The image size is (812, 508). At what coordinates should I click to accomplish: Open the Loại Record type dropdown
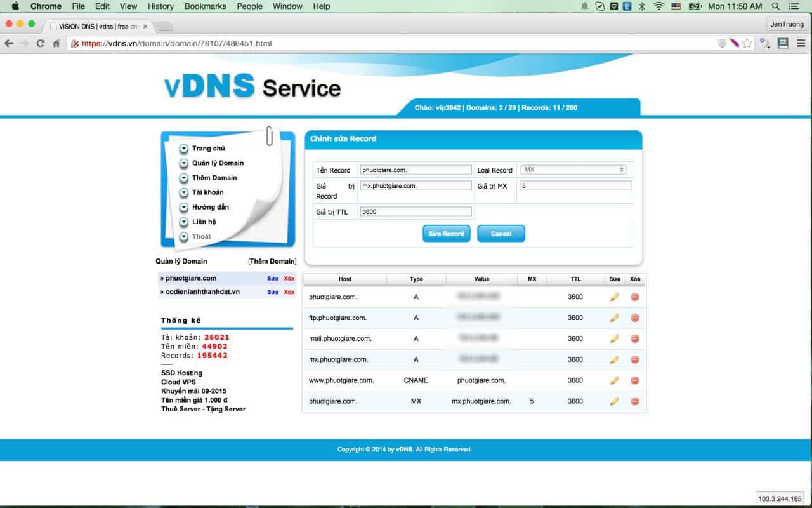(x=573, y=170)
